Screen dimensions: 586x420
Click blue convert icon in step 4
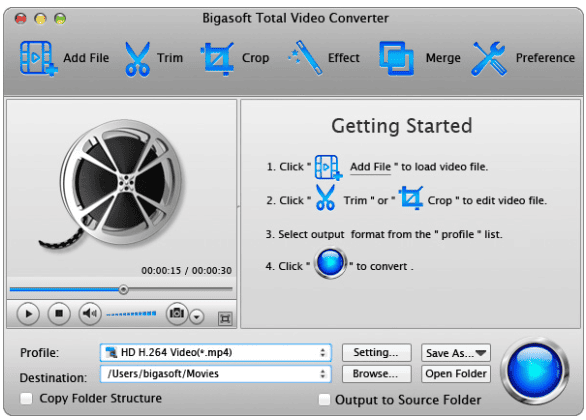[x=330, y=263]
